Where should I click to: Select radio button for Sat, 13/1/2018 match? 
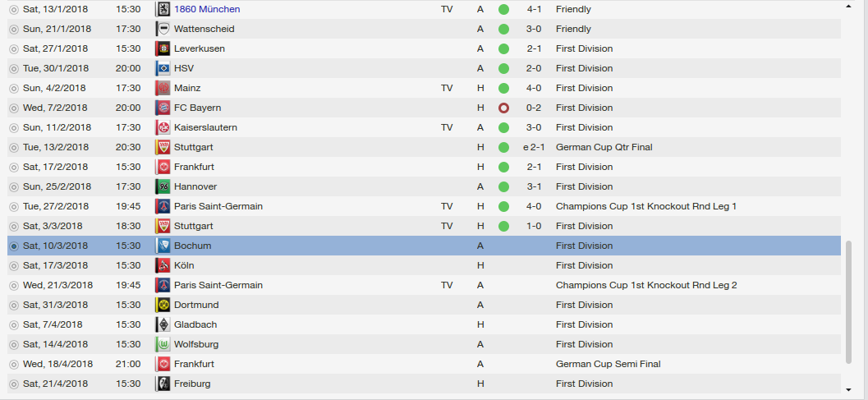coord(13,9)
